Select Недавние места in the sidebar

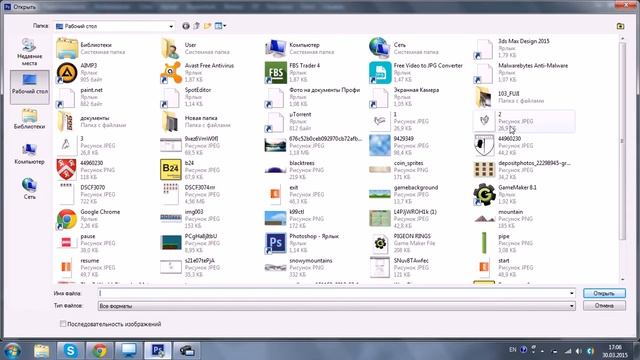tap(29, 52)
